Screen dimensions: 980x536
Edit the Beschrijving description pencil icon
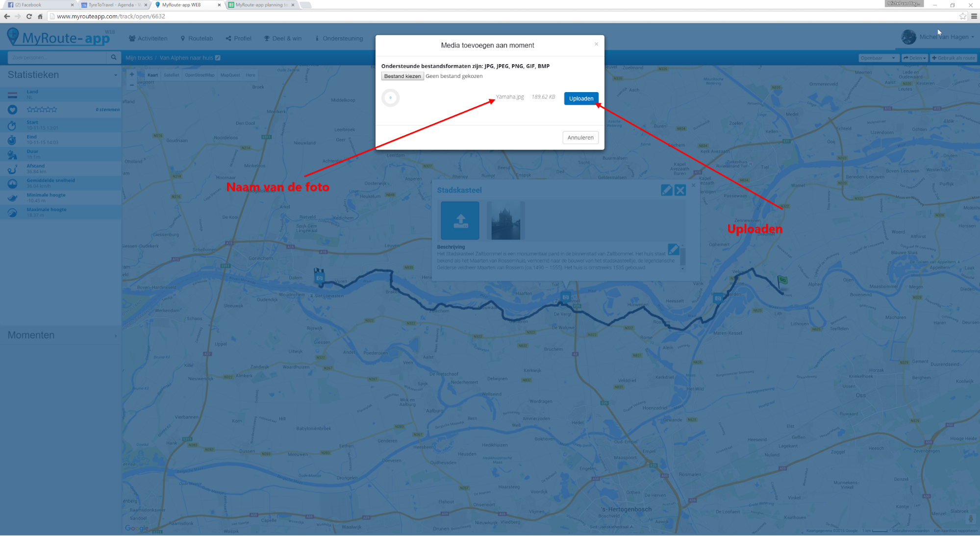[x=673, y=249]
